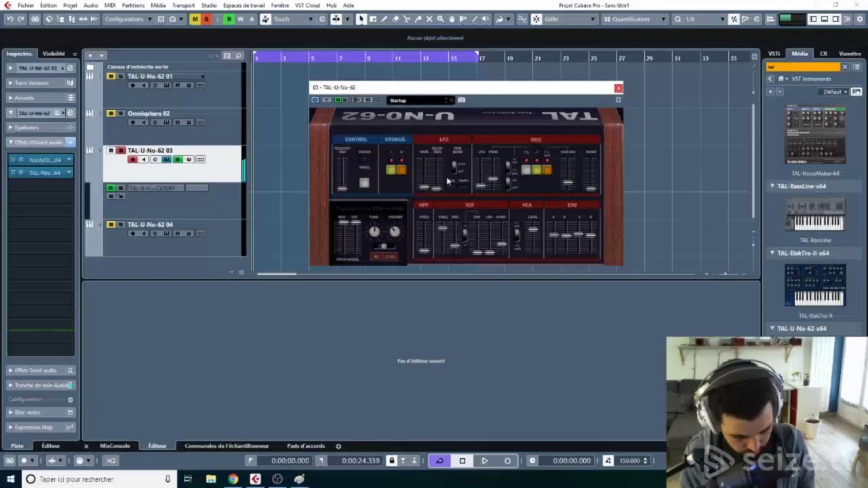This screenshot has width=868, height=488.
Task: Select the Split scissors tool
Action: [407, 19]
